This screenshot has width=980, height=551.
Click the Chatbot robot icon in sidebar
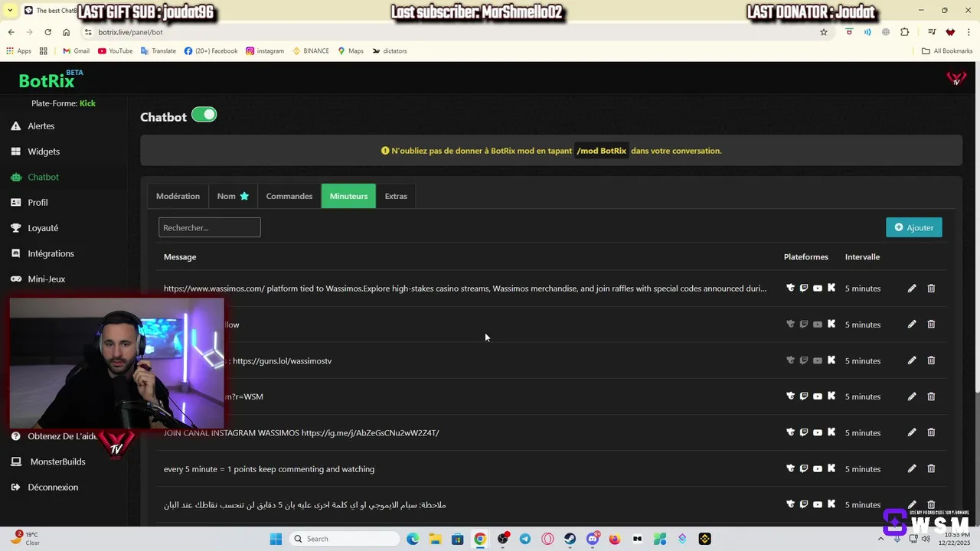click(15, 177)
